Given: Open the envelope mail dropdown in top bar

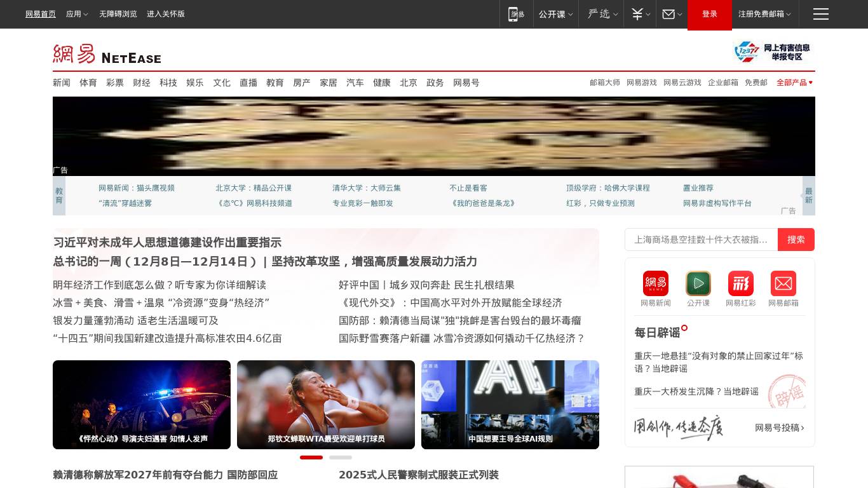Looking at the screenshot, I should pos(672,14).
